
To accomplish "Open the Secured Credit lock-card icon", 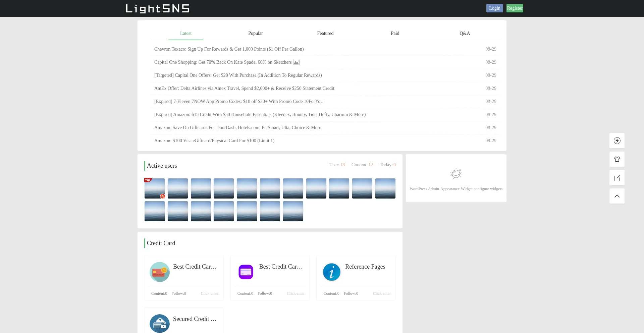I will coord(160,324).
